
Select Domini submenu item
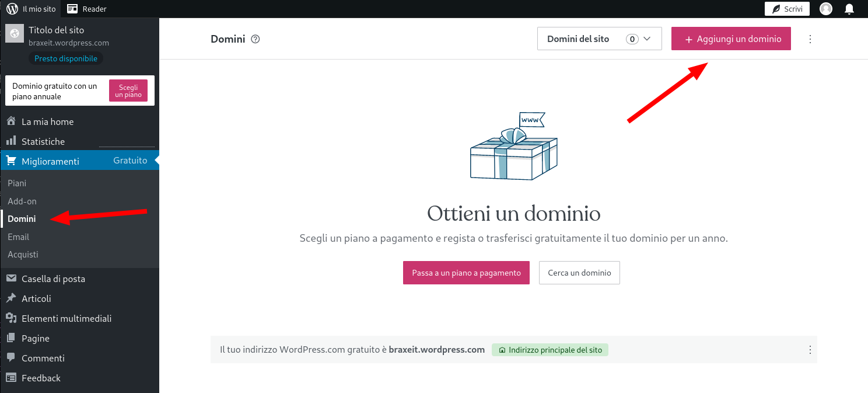tap(22, 219)
